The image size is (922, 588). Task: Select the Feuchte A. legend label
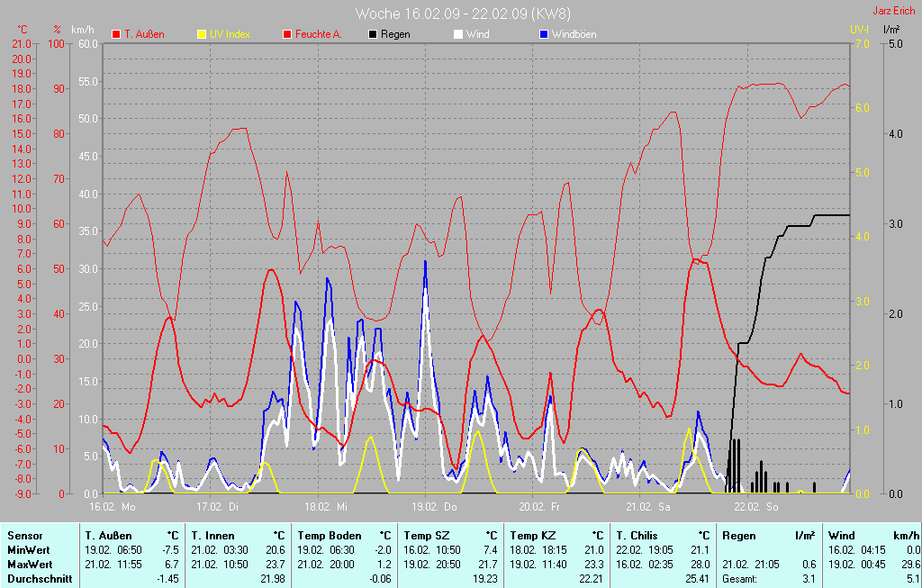click(319, 35)
